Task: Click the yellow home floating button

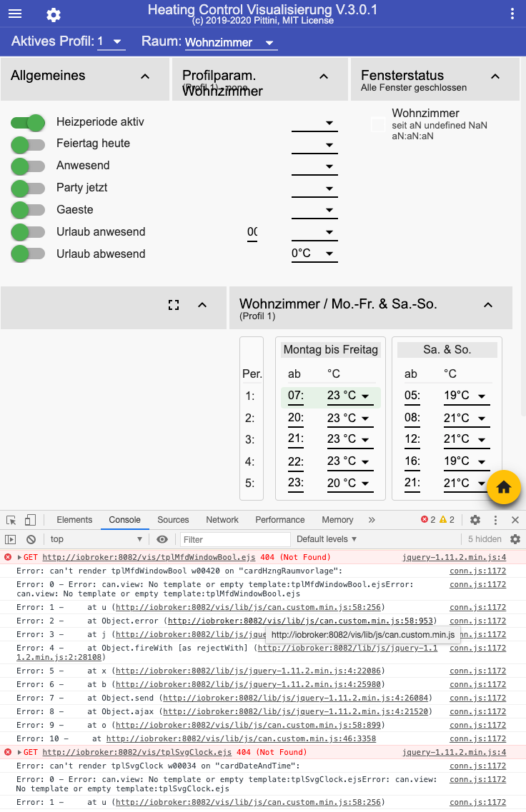Action: pyautogui.click(x=504, y=488)
